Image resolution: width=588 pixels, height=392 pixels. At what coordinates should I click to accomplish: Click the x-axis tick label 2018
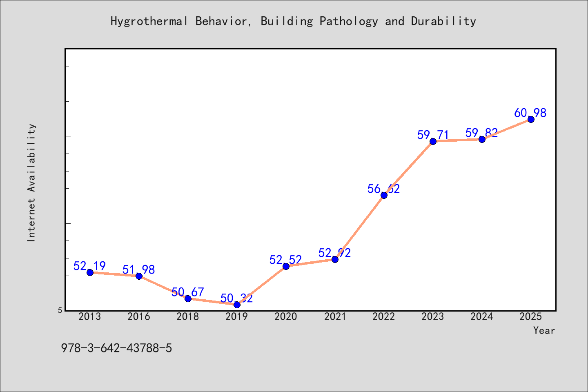[188, 316]
